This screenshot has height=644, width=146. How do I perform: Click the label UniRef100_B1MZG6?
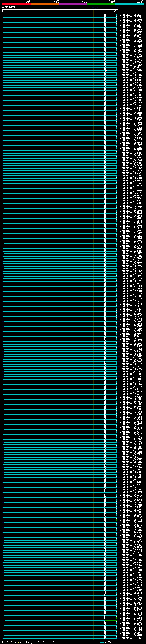coord(131,409)
